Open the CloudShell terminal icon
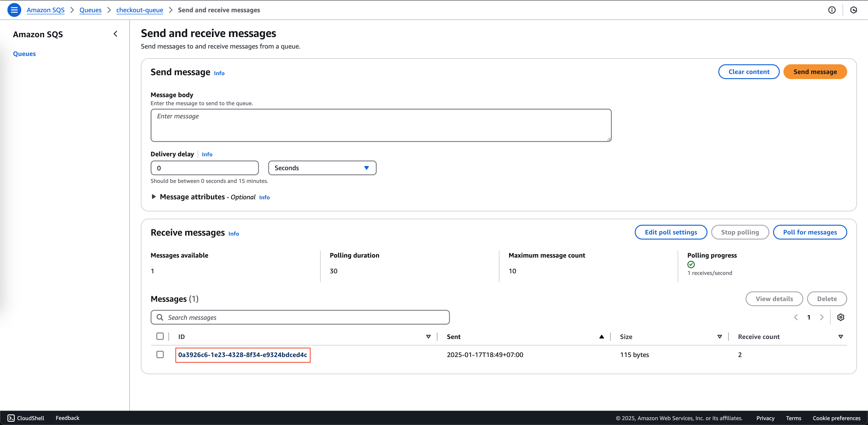The image size is (868, 425). click(11, 418)
